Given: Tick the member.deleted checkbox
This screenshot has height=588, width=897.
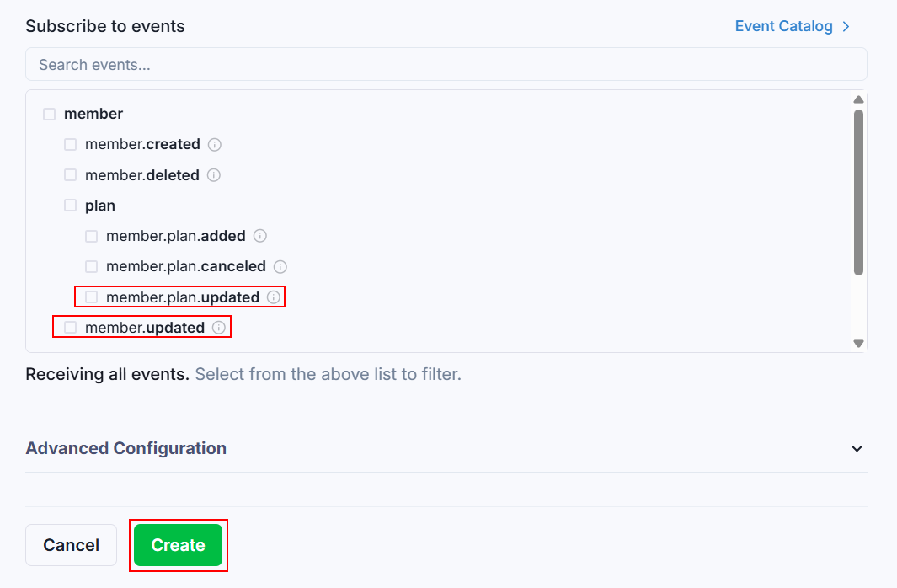Looking at the screenshot, I should point(71,175).
